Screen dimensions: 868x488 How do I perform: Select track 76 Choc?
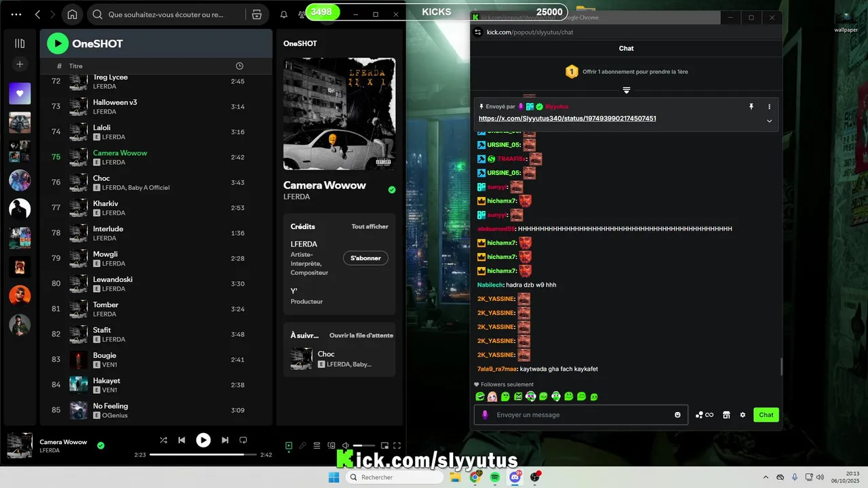tap(156, 182)
